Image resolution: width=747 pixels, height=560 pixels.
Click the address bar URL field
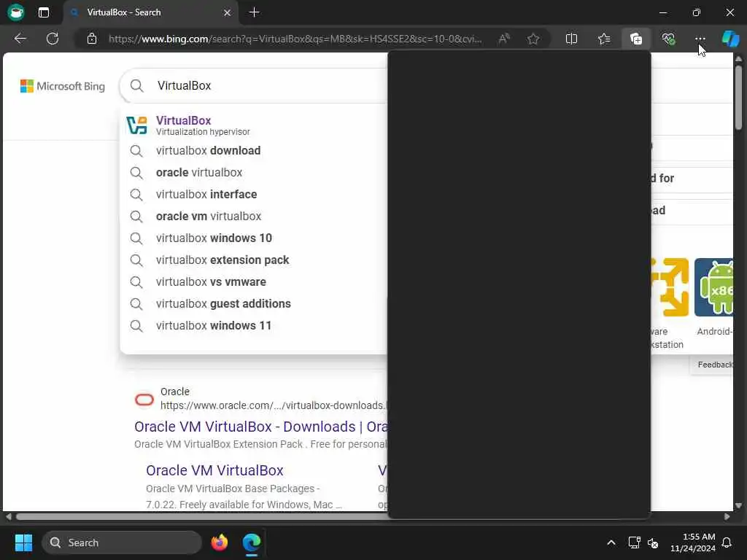[x=295, y=39]
